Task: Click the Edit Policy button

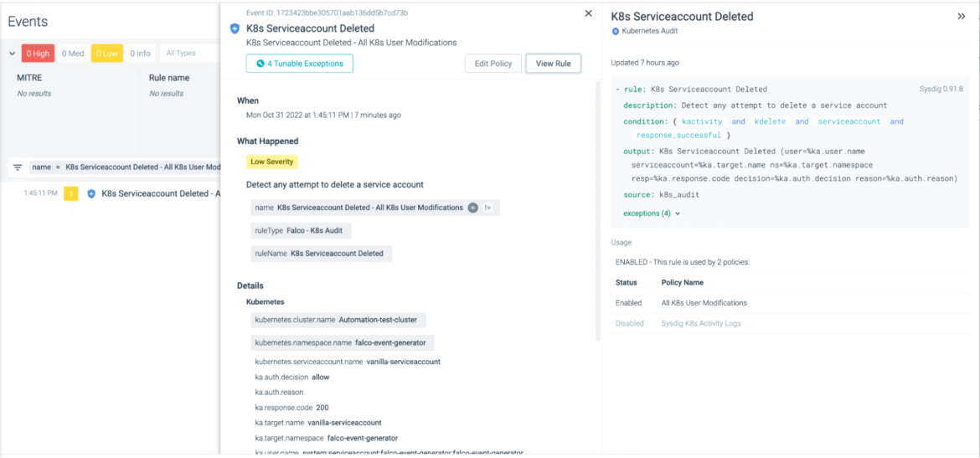Action: pos(493,64)
